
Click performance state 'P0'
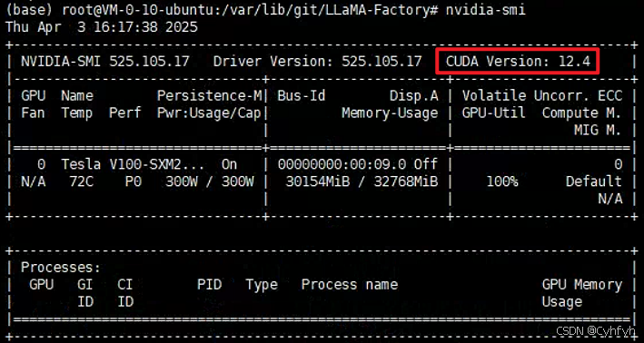coord(134,181)
